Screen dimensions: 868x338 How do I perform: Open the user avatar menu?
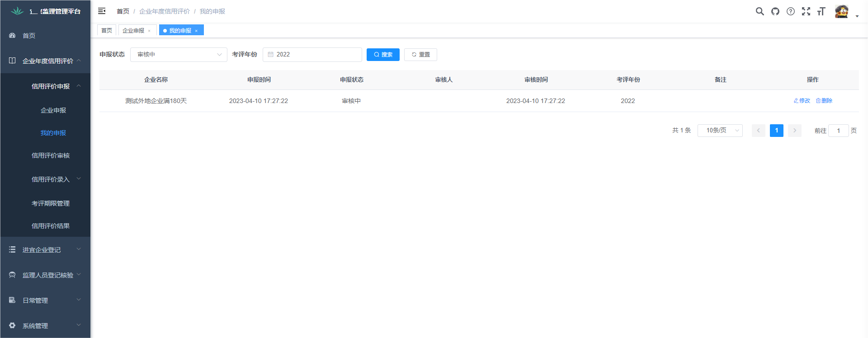point(842,12)
